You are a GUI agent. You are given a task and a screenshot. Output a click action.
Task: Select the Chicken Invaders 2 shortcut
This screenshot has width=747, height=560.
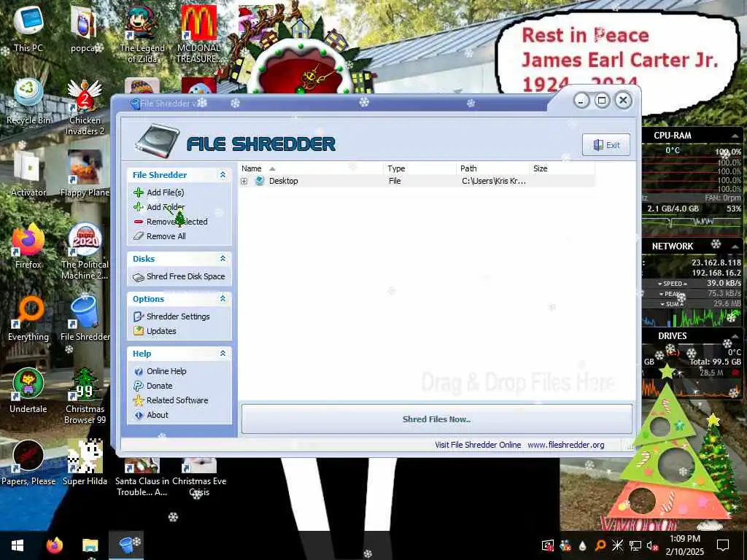[85, 107]
